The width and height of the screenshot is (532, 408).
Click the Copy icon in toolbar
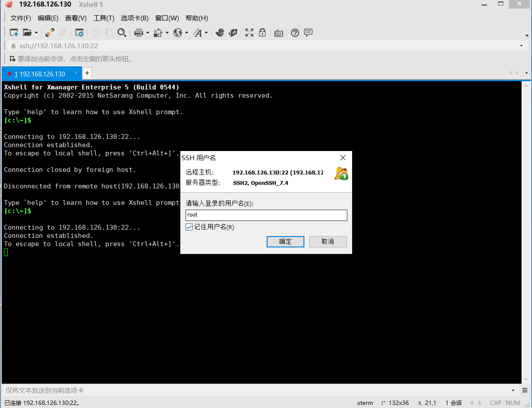pyautogui.click(x=95, y=33)
